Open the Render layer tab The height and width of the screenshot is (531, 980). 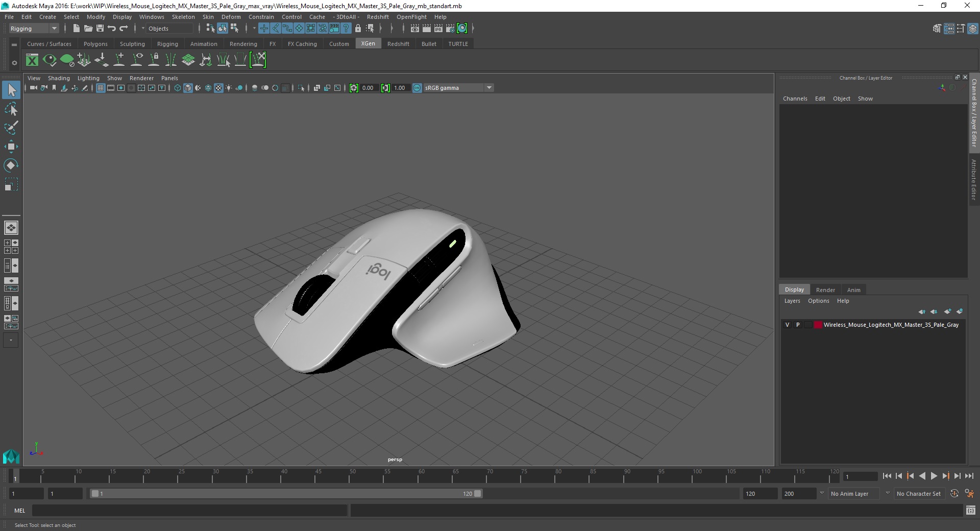pos(825,289)
